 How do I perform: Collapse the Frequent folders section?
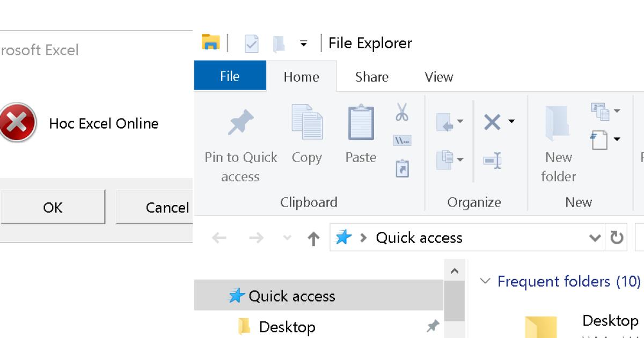[x=485, y=281]
